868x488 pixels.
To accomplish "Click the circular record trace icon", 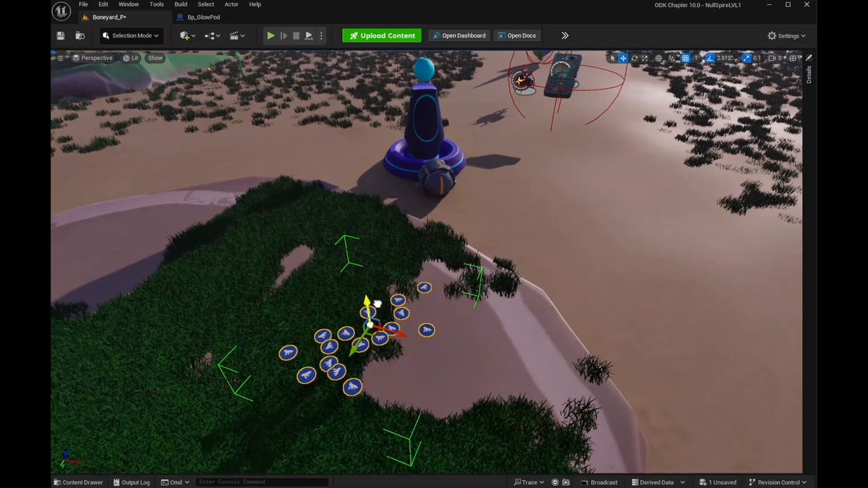I will 555,482.
